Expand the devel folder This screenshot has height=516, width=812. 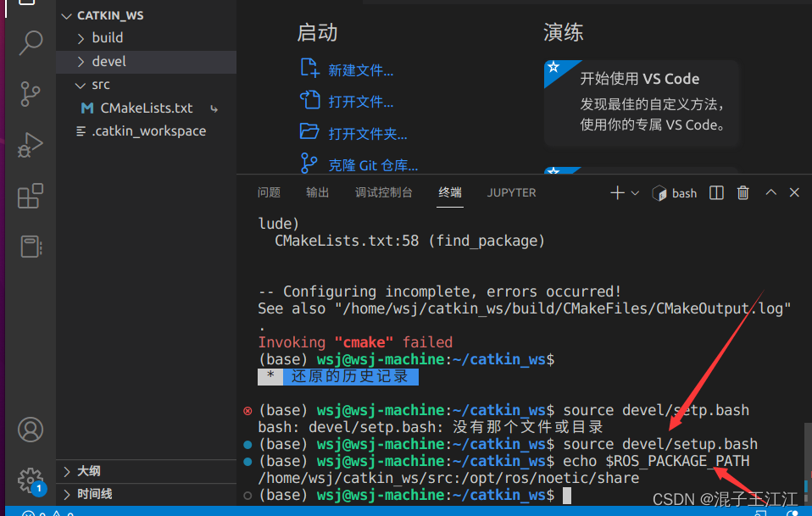pyautogui.click(x=108, y=61)
